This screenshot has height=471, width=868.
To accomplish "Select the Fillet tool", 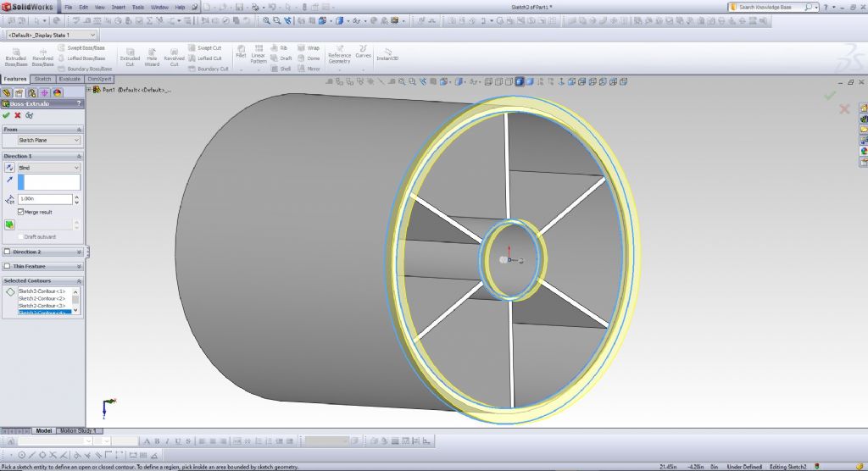I will (x=241, y=52).
